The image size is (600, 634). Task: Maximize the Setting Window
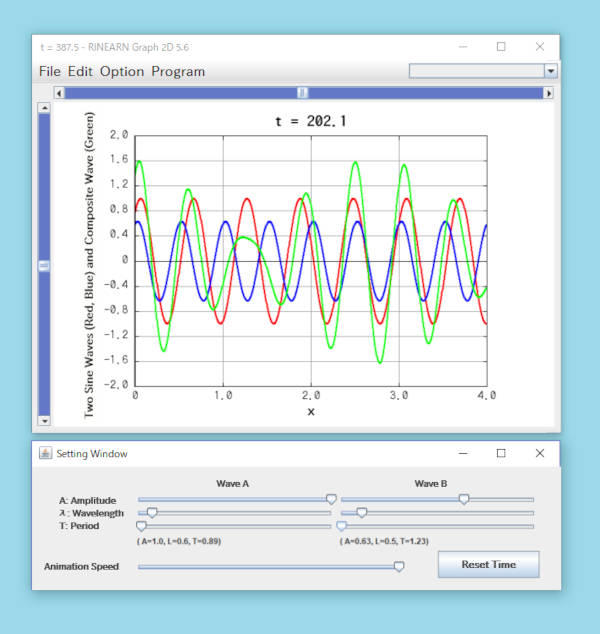(501, 453)
